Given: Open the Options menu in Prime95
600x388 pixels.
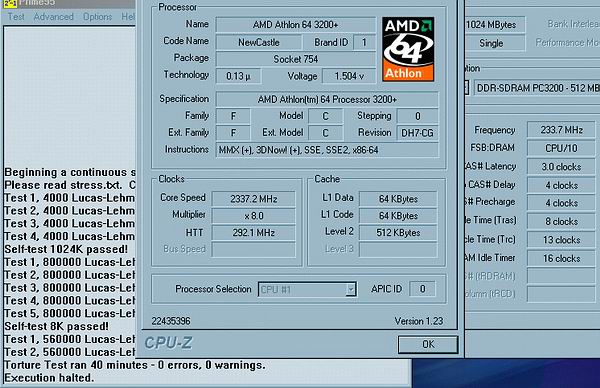Looking at the screenshot, I should click(x=98, y=17).
